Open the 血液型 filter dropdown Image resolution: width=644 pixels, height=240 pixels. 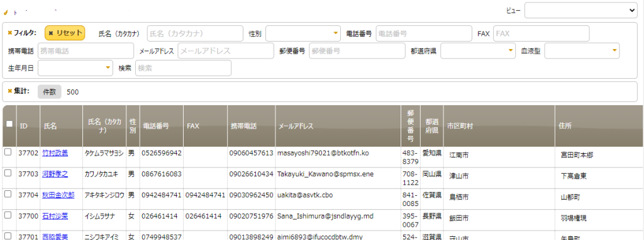582,51
